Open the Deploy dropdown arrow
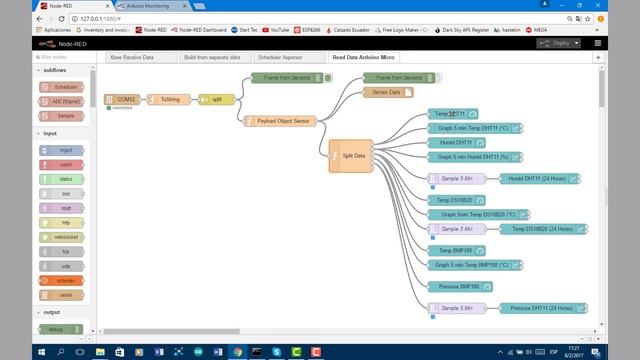 click(576, 43)
